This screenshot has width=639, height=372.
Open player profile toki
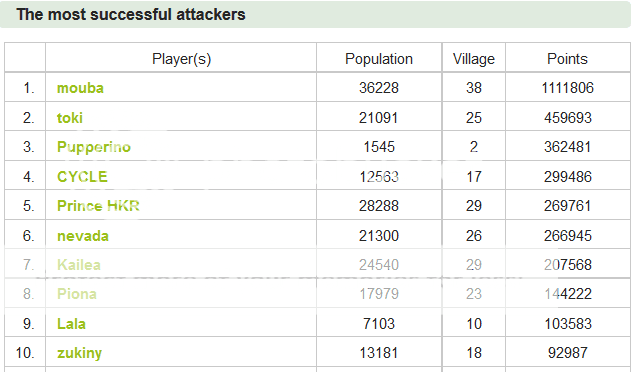(x=70, y=118)
